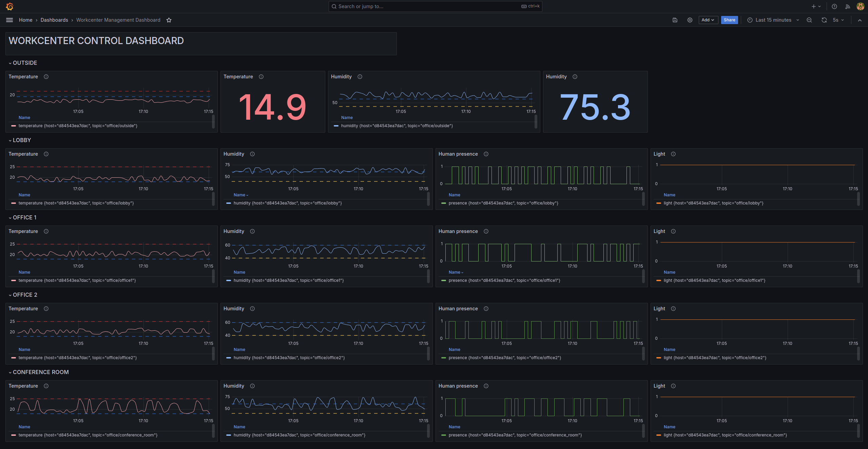Toggle outside humidity series in legend
Image resolution: width=868 pixels, height=449 pixels.
click(397, 126)
